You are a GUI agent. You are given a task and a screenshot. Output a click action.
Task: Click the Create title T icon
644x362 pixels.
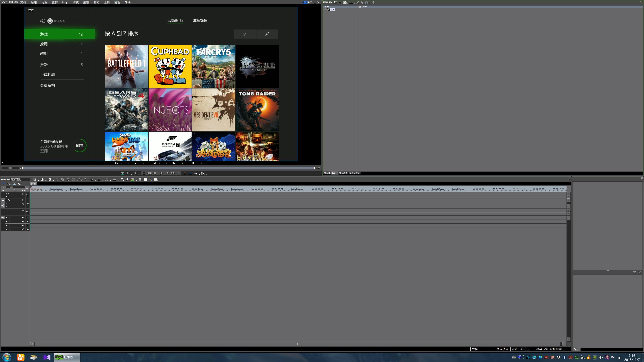[x=122, y=179]
